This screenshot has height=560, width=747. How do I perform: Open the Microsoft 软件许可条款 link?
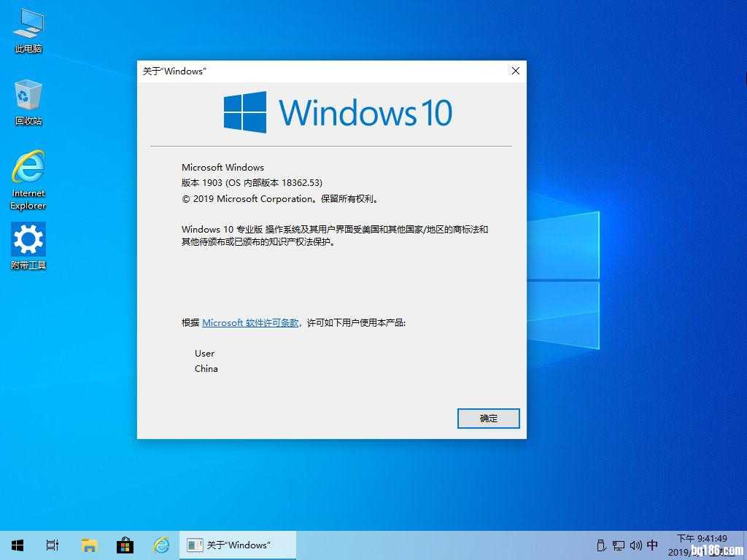point(250,322)
